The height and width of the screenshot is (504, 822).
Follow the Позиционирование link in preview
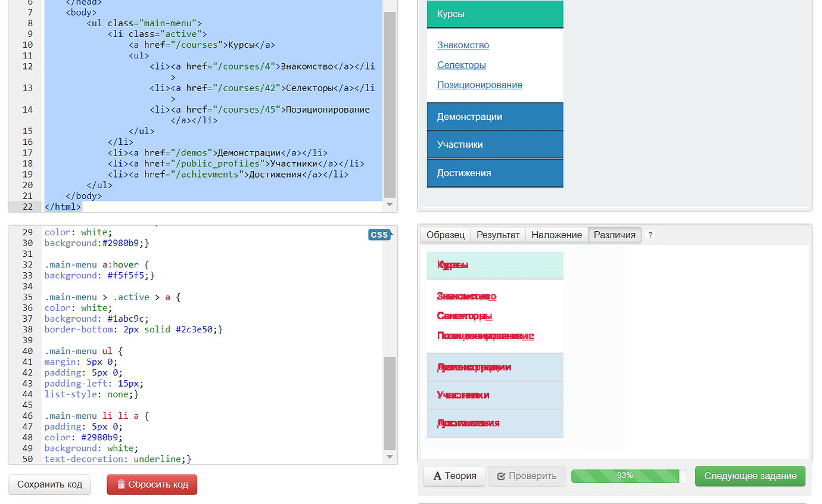(479, 85)
